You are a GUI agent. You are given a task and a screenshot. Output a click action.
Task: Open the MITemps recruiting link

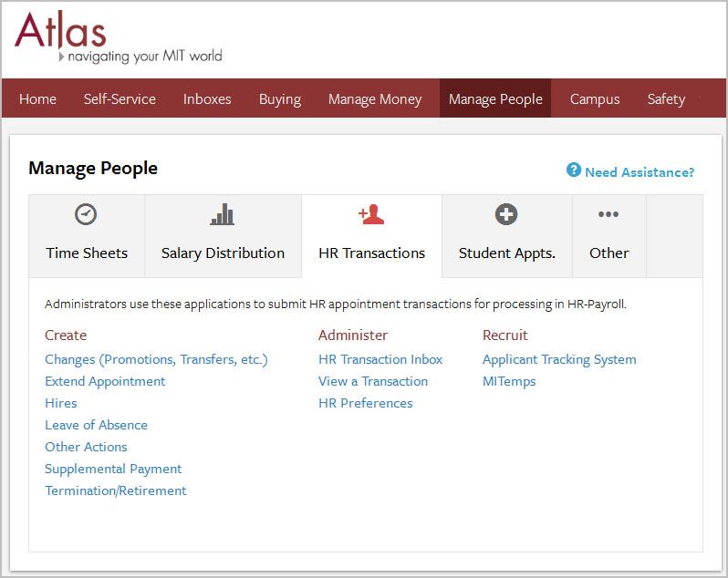pyautogui.click(x=509, y=381)
